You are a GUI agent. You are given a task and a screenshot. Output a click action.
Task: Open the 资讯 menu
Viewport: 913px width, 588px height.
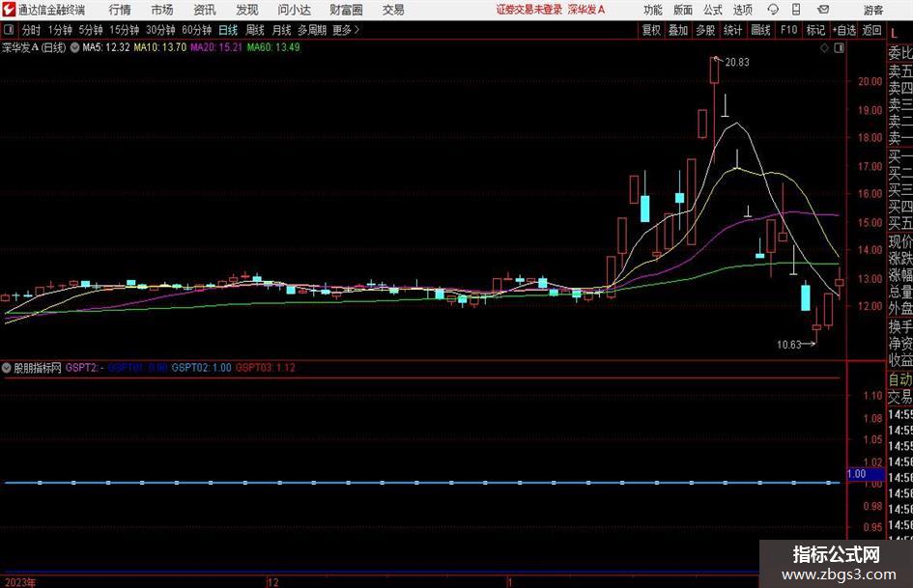[x=205, y=10]
